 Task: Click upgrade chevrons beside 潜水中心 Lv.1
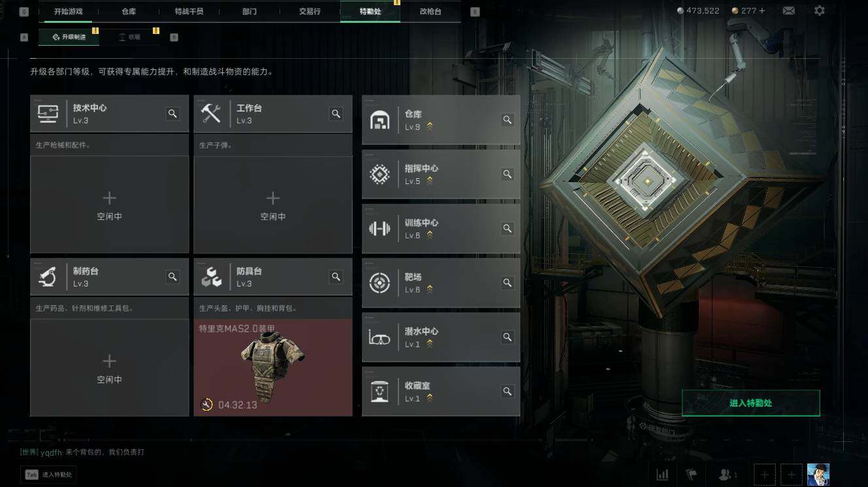click(x=430, y=344)
